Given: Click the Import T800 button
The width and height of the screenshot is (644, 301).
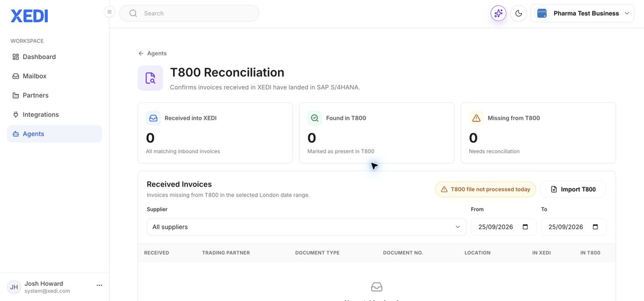Looking at the screenshot, I should (x=573, y=189).
